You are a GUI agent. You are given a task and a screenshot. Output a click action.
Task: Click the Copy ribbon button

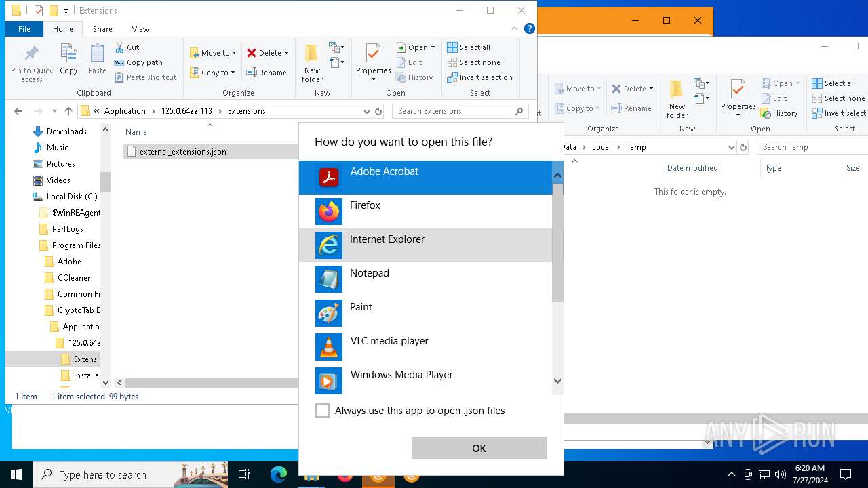tap(68, 60)
